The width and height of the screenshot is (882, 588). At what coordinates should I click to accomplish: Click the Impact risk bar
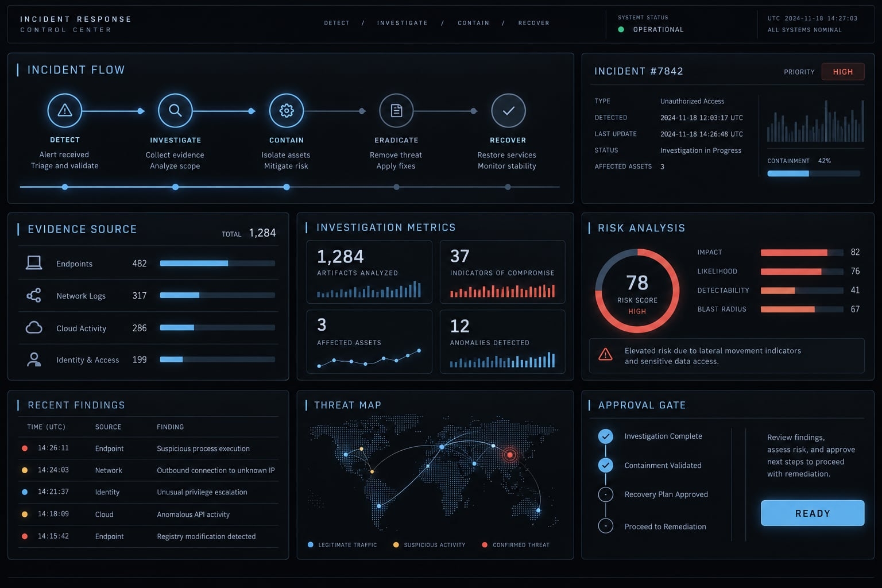coord(802,253)
